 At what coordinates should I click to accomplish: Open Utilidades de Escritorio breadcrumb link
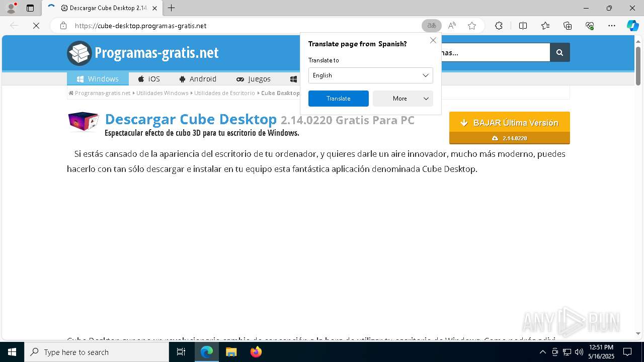click(224, 93)
